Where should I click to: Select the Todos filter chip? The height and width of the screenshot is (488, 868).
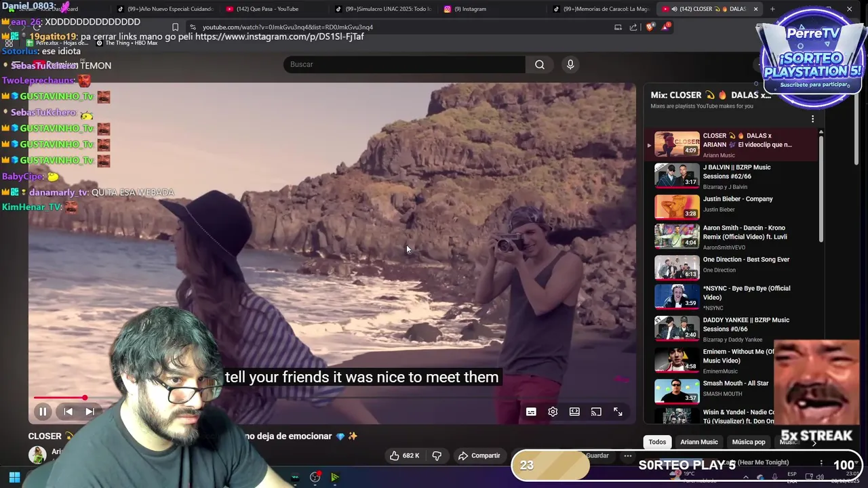pos(657,442)
